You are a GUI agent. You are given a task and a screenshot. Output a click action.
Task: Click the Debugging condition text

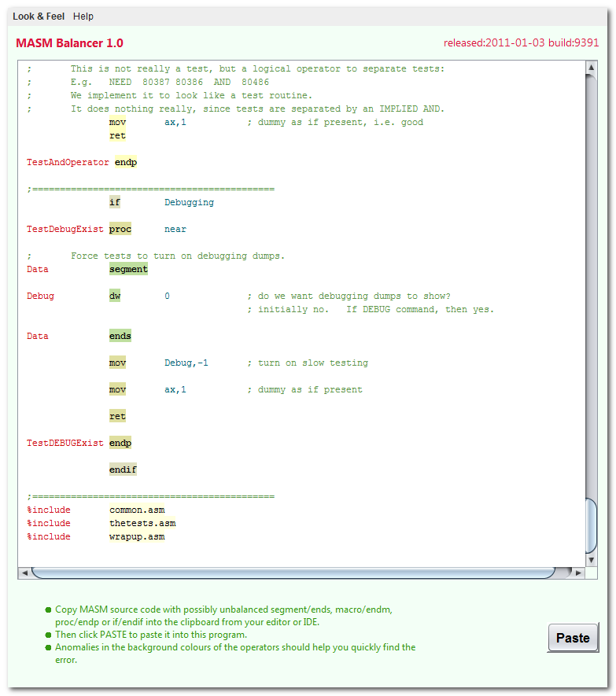coord(189,202)
